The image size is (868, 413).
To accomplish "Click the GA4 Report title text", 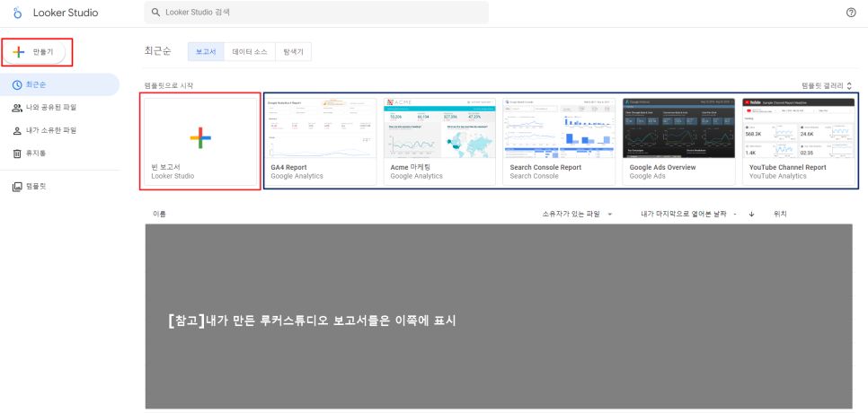I will [x=289, y=168].
